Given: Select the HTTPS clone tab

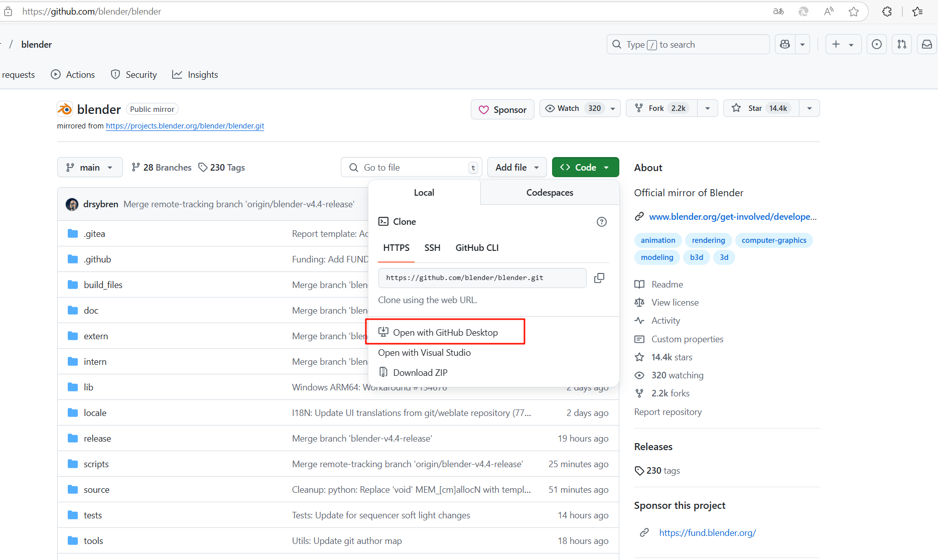Looking at the screenshot, I should tap(396, 248).
